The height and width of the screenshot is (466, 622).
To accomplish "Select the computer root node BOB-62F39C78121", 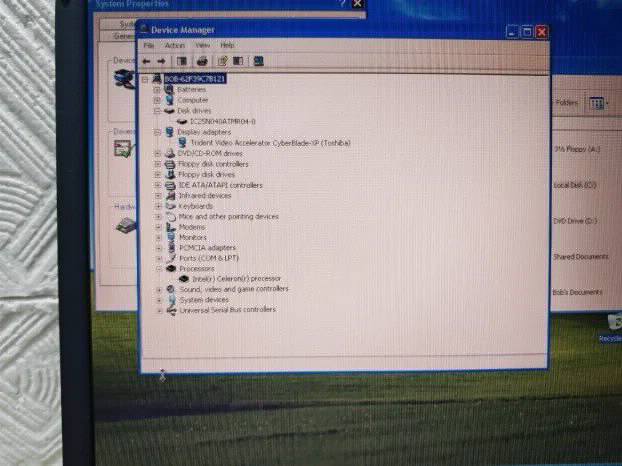I will click(x=195, y=79).
